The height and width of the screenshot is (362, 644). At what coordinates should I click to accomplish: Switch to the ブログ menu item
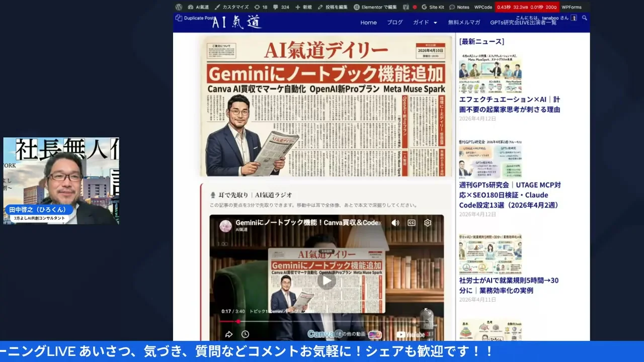(x=394, y=22)
